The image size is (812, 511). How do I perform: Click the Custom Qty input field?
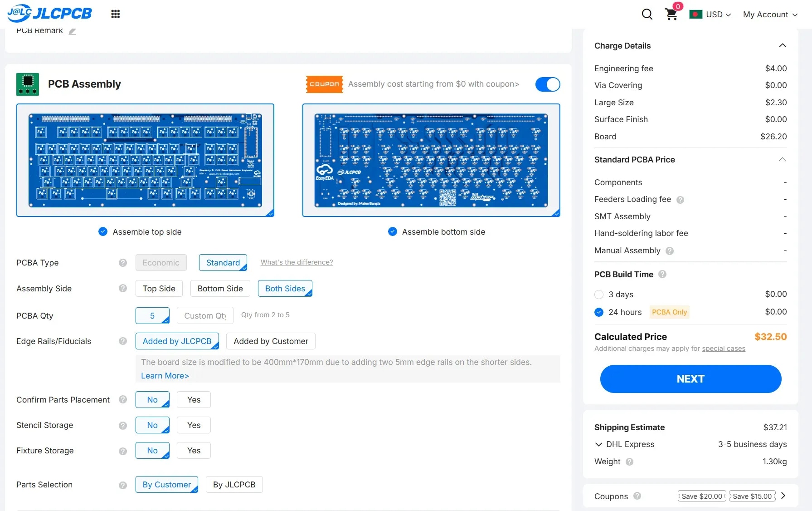click(x=205, y=316)
